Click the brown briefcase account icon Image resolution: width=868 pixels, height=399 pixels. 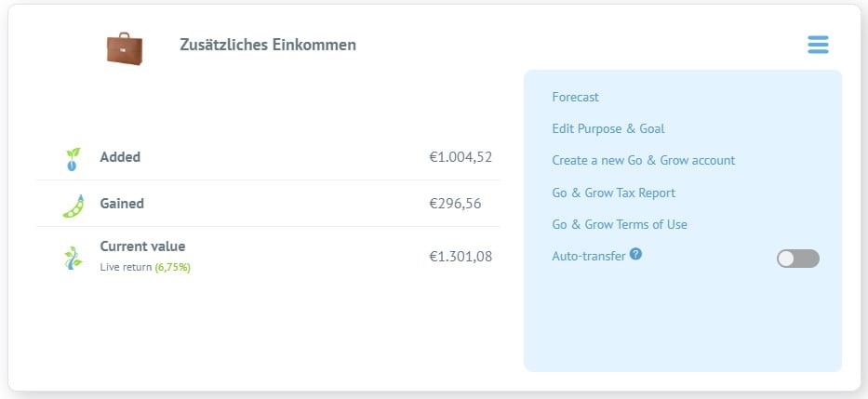coord(125,48)
